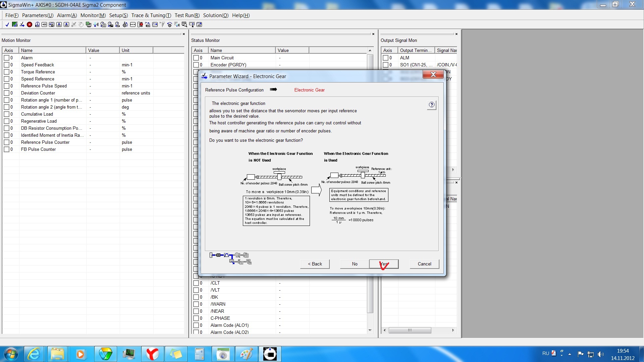644x362 pixels.
Task: Click the help question mark in wizard
Action: 431,105
